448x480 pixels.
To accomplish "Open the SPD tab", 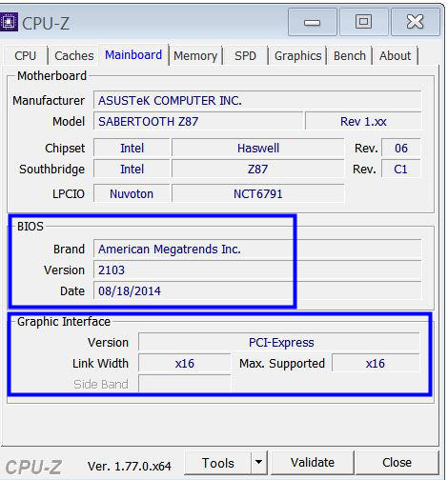I will tap(245, 56).
